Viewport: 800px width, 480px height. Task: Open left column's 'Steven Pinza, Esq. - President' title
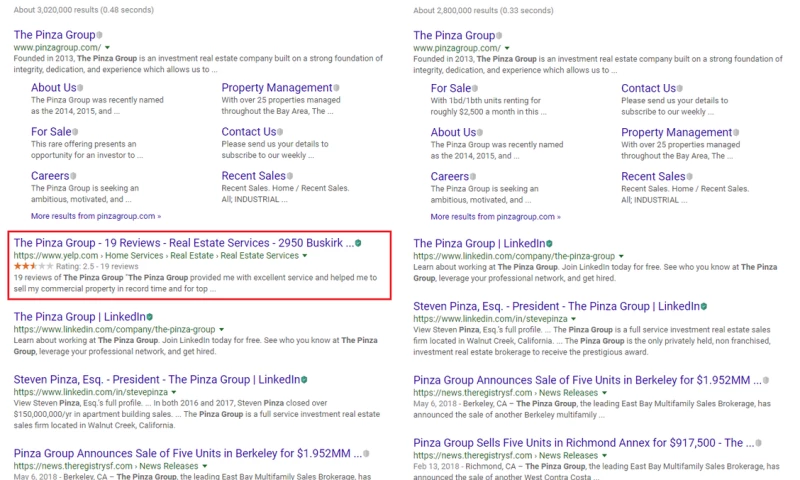pyautogui.click(x=157, y=380)
